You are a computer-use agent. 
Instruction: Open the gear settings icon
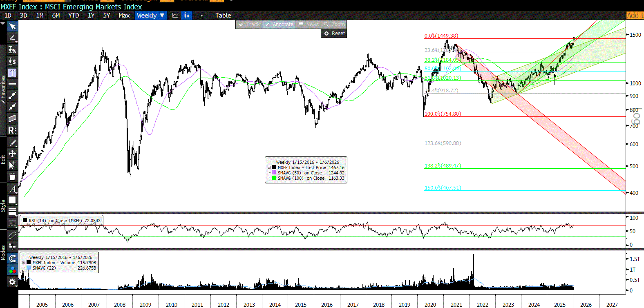click(x=12, y=282)
